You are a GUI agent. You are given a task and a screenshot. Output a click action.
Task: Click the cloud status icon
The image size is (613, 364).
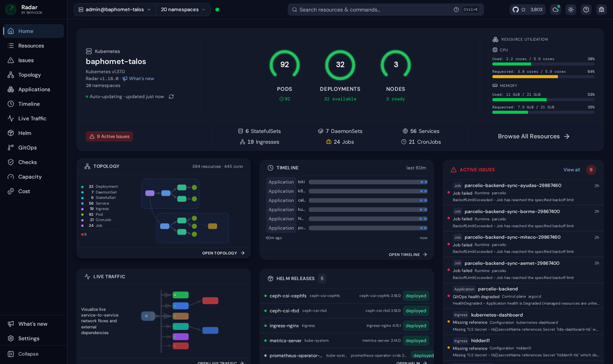(556, 10)
